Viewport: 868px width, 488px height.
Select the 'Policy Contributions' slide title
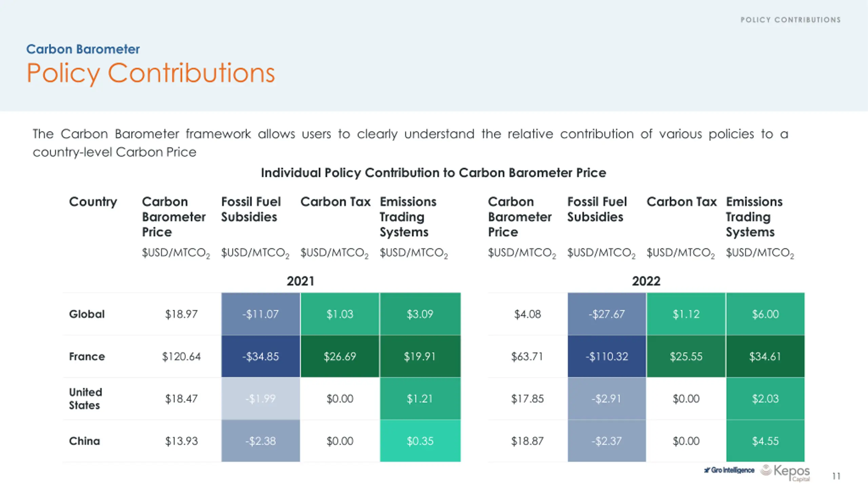tap(151, 73)
